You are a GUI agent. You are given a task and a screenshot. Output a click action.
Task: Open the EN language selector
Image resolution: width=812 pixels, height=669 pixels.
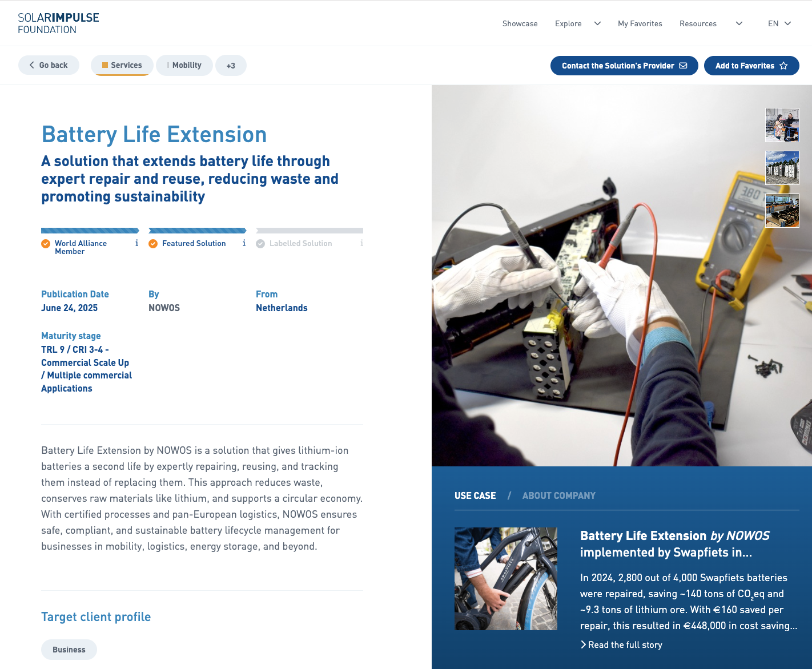[779, 23]
